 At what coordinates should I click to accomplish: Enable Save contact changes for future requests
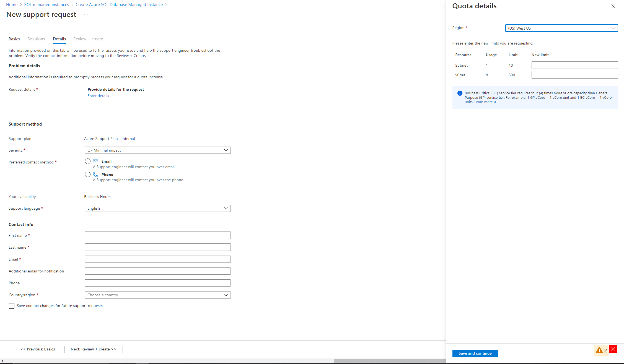(11, 306)
